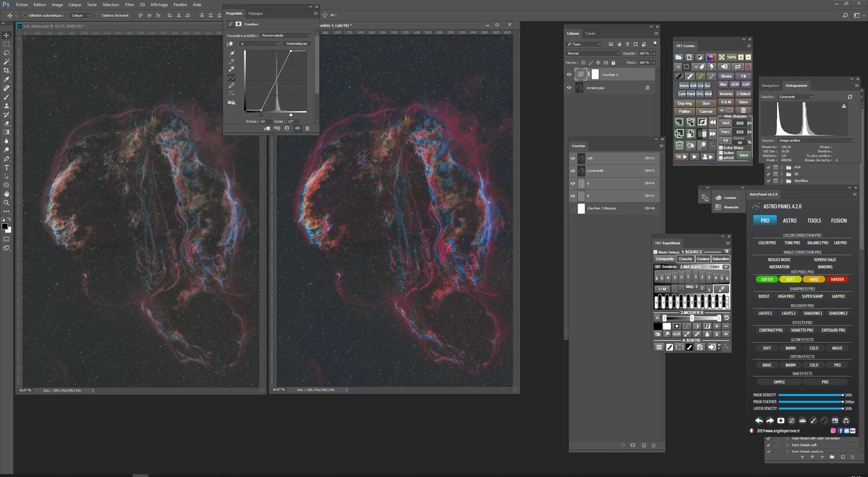
Task: Click REDUCE NOISE in Astro Panel
Action: pos(779,260)
